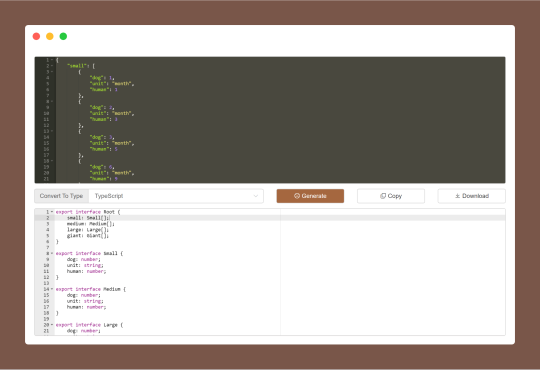Click the yellow minimize window dot

pos(50,36)
